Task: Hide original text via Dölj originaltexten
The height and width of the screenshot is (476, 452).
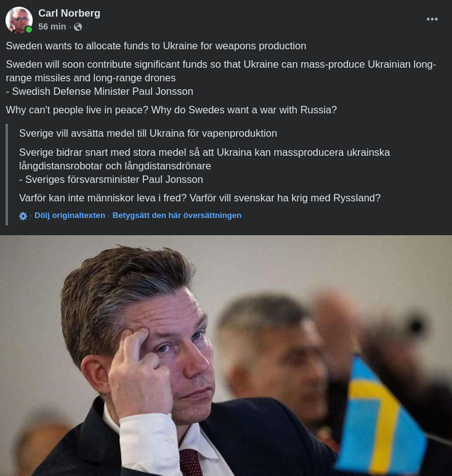Action: point(70,216)
